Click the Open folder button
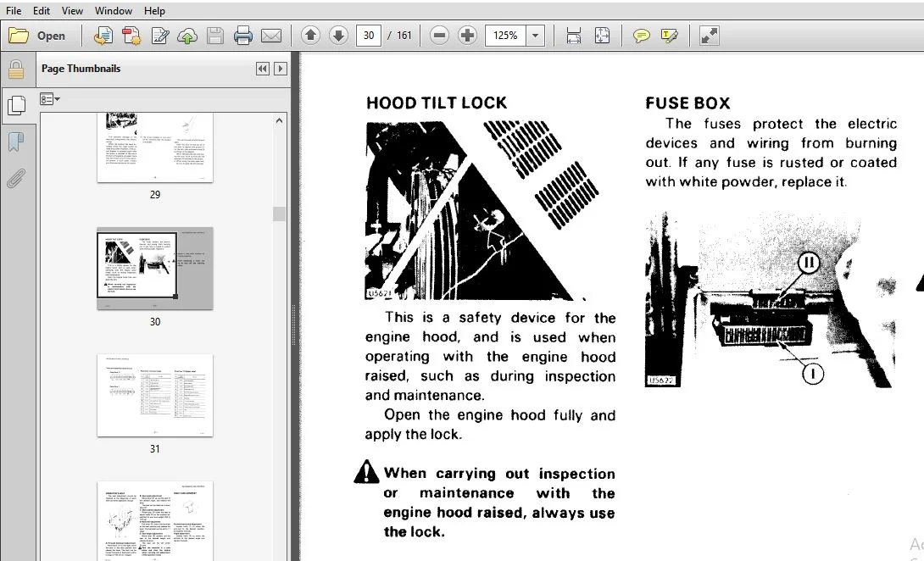The width and height of the screenshot is (924, 561). tap(36, 36)
